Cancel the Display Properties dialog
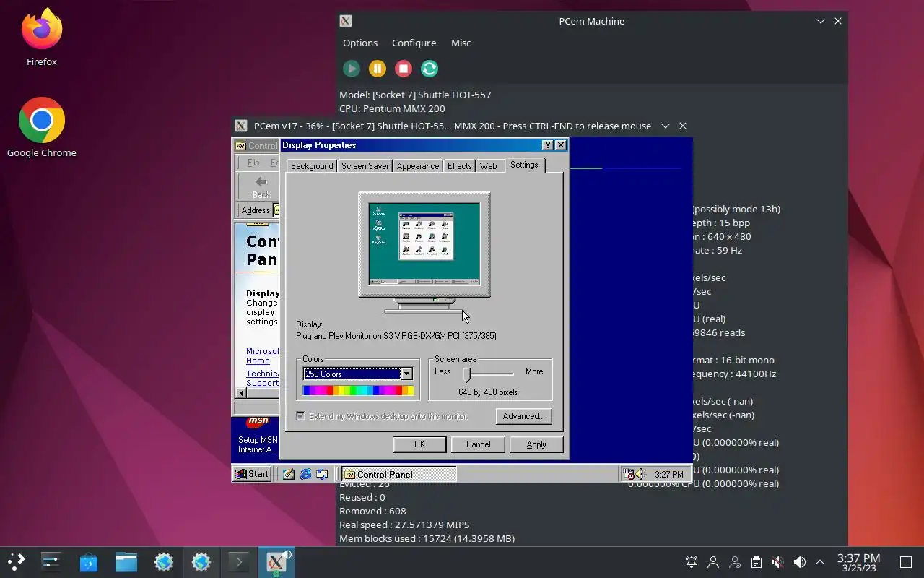This screenshot has width=924, height=578. click(x=478, y=444)
